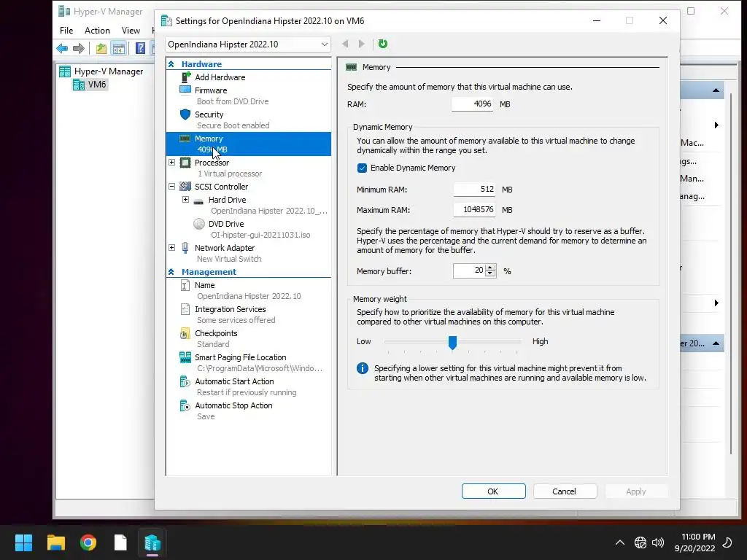Viewport: 747px width, 560px height.
Task: Click the Apply button
Action: click(x=636, y=491)
